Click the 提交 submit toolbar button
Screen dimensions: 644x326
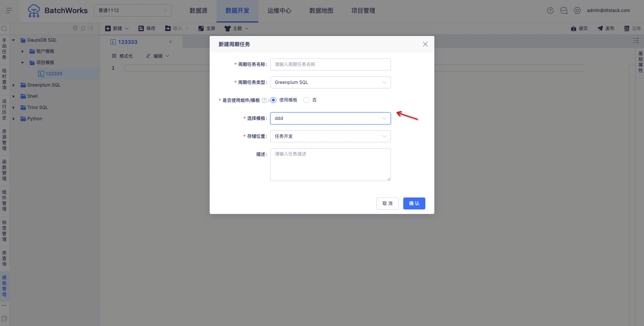[579, 28]
